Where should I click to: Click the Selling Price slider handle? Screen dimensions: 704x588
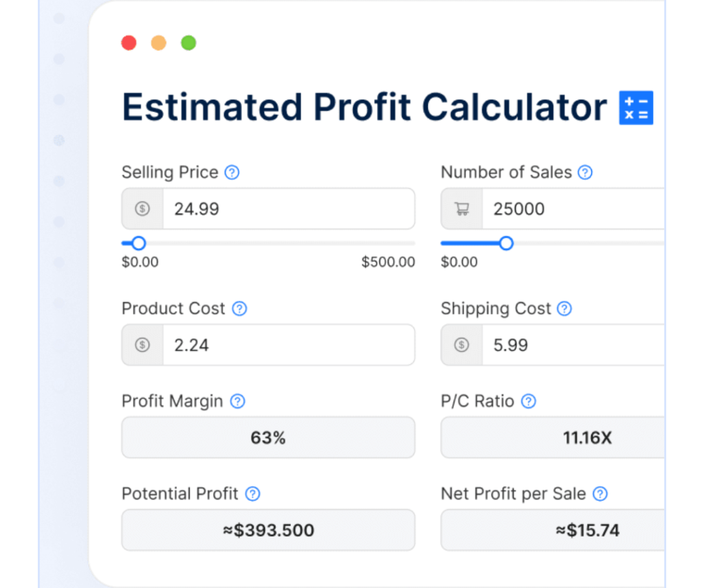[x=139, y=243]
